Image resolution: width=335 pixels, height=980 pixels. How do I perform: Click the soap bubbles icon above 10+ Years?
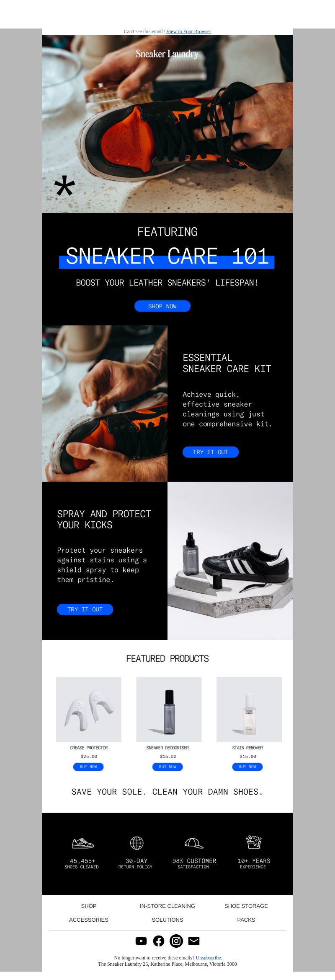(x=254, y=842)
